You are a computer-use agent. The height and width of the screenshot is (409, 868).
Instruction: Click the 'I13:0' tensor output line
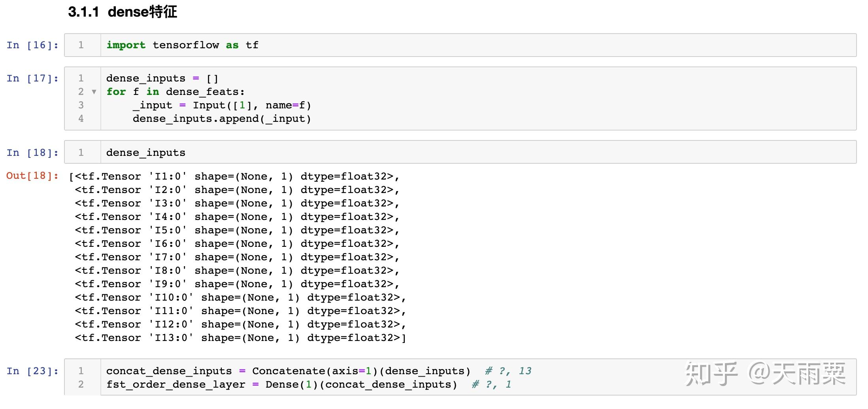tap(240, 338)
